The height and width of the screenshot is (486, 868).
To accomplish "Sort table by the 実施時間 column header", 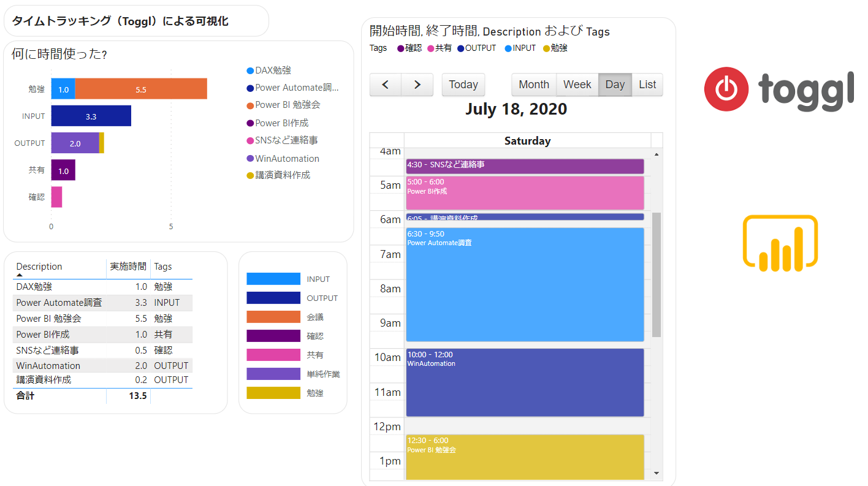I will click(x=128, y=267).
